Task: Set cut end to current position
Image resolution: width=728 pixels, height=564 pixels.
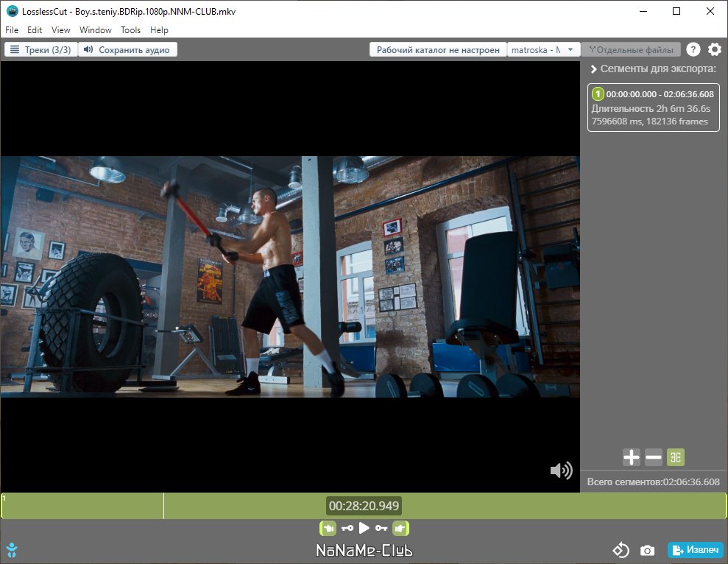Action: point(400,528)
